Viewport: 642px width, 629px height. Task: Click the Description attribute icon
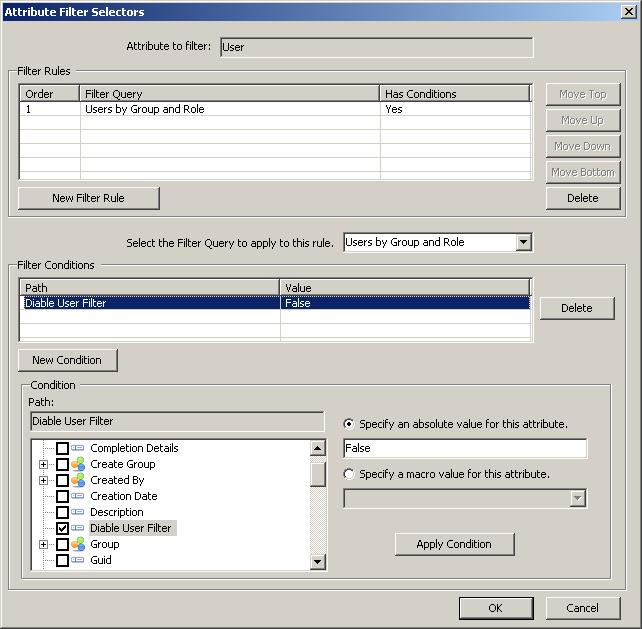click(x=78, y=512)
